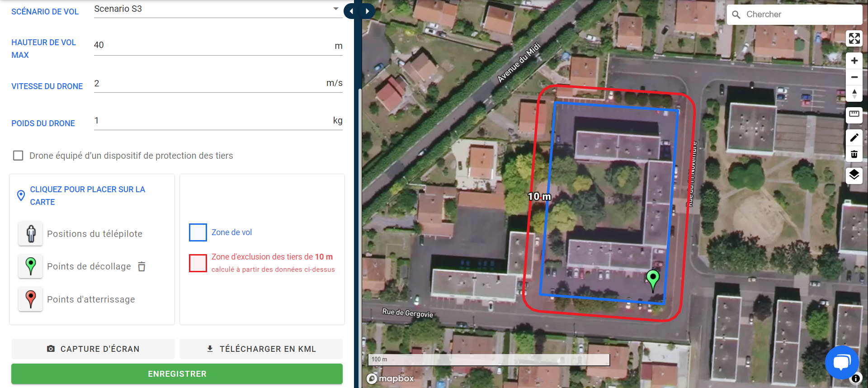Click the fullscreen map icon
Viewport: 868px width, 388px height.
point(854,38)
